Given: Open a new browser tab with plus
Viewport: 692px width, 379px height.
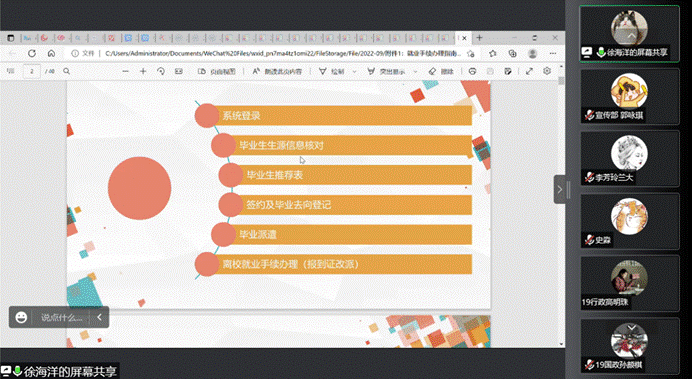Looking at the screenshot, I should pyautogui.click(x=479, y=38).
